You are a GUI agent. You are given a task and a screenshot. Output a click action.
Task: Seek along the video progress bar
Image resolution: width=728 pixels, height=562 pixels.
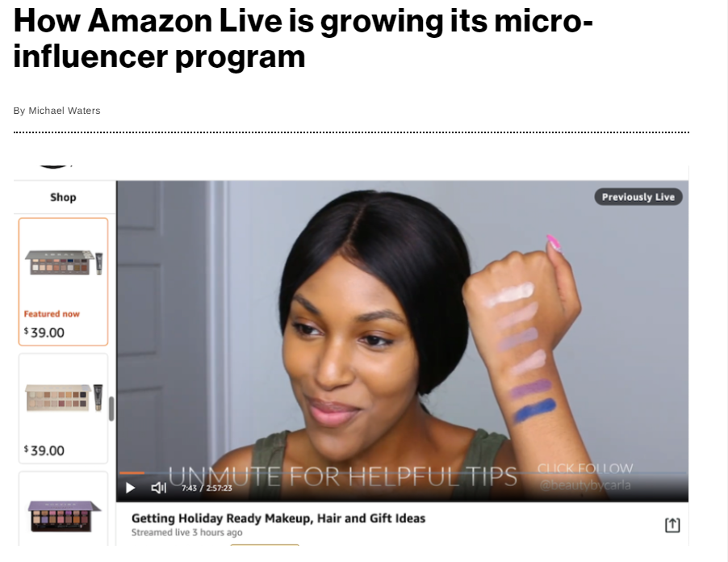click(403, 473)
